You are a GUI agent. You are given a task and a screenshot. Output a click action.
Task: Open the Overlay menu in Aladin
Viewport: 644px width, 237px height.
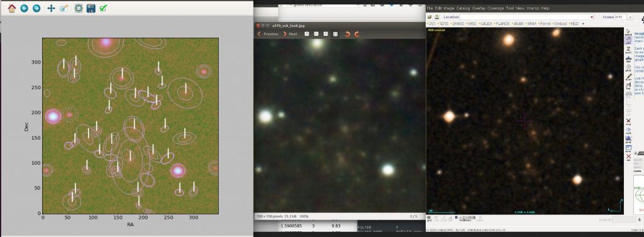(479, 8)
